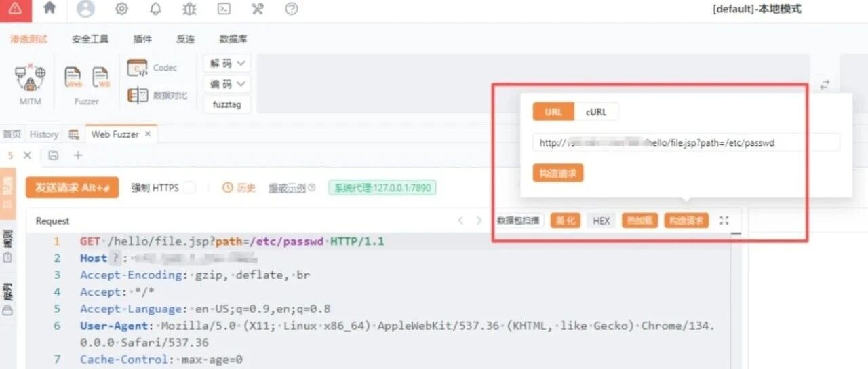Click the Cache-Control: max-age=0 line
This screenshot has height=369, width=868.
point(161,360)
